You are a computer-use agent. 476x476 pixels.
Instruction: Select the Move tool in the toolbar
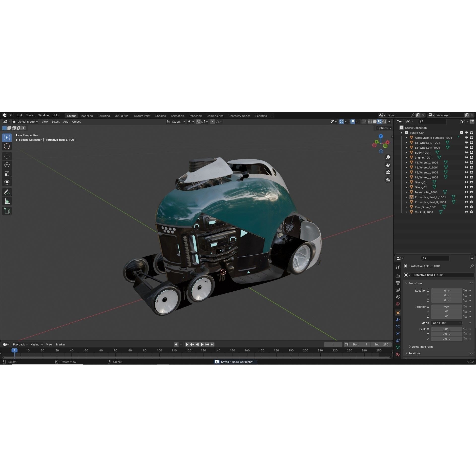(x=7, y=156)
